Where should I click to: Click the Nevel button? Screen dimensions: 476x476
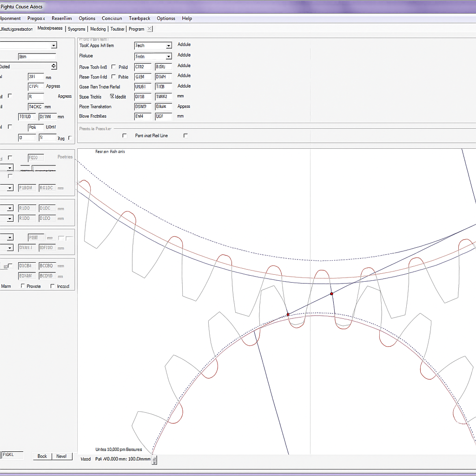click(x=62, y=456)
